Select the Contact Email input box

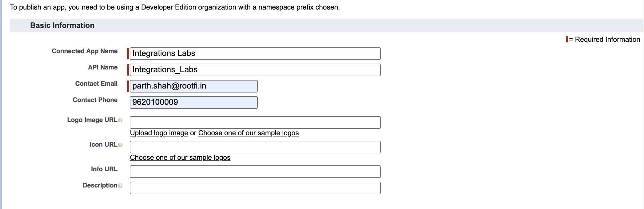(193, 86)
